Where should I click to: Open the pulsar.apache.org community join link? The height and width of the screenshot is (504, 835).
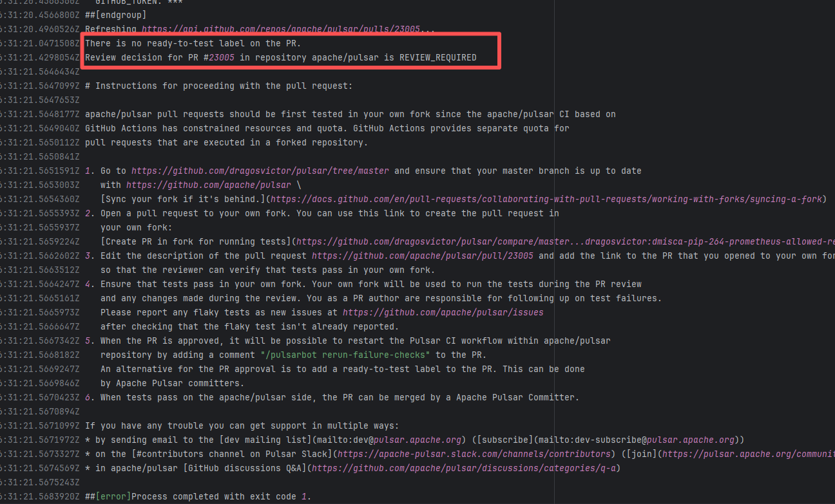[x=747, y=454]
